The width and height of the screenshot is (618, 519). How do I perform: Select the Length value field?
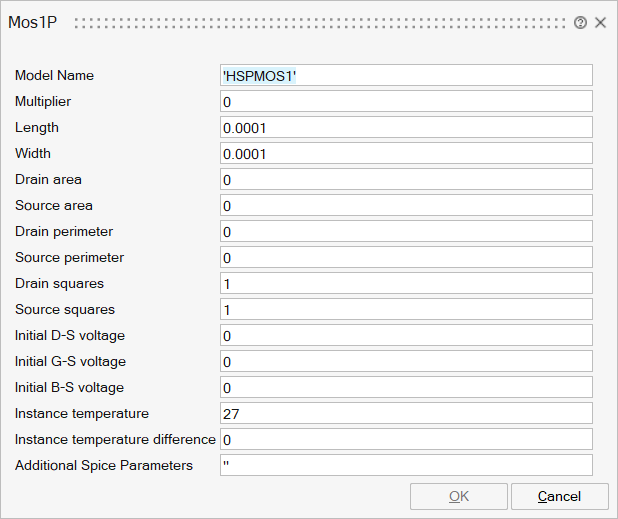(406, 127)
